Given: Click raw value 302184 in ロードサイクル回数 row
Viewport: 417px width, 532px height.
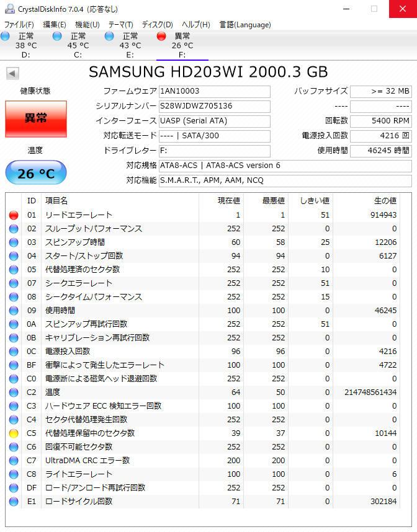Looking at the screenshot, I should [383, 502].
